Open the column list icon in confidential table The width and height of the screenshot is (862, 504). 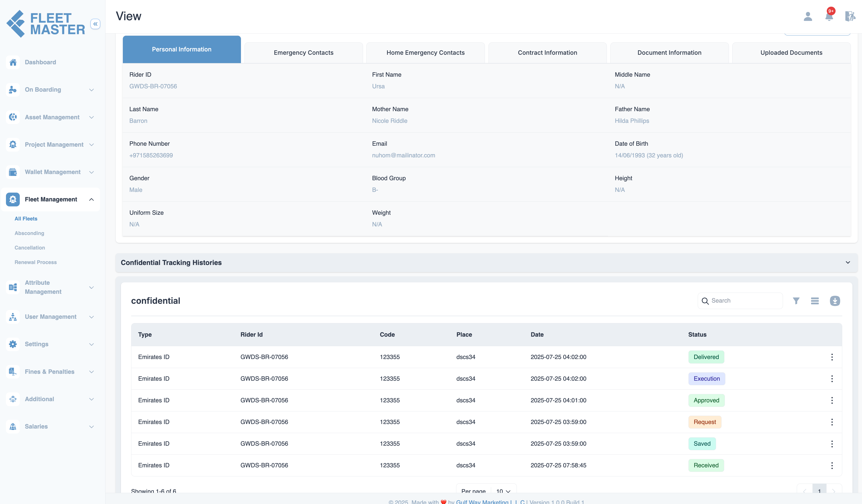tap(815, 301)
